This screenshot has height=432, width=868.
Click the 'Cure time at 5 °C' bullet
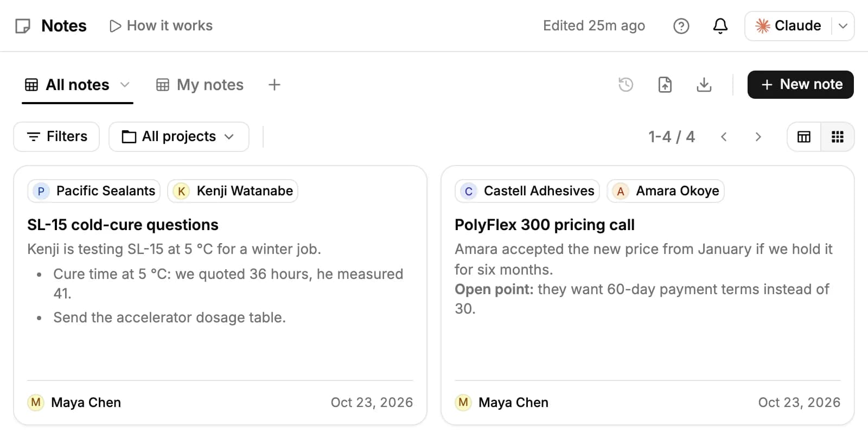[228, 284]
